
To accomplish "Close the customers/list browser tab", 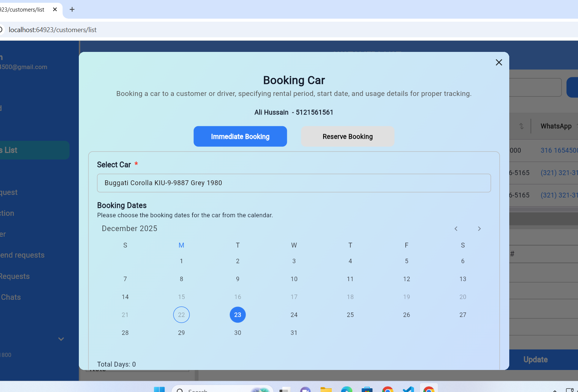I will click(55, 9).
